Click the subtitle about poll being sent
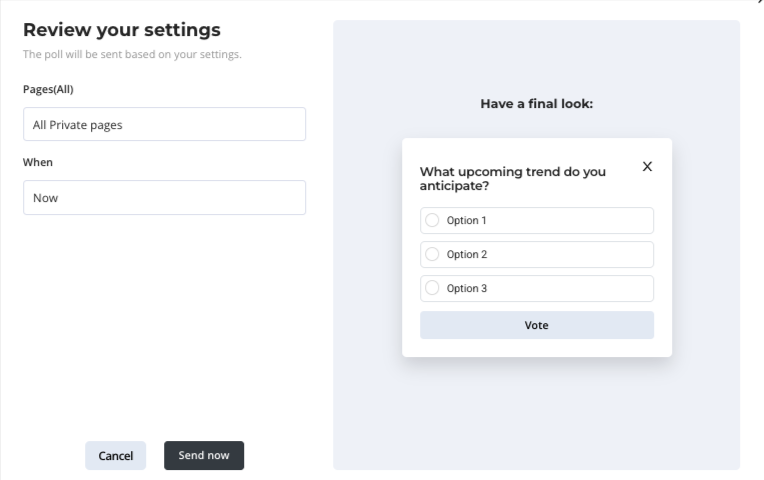The width and height of the screenshot is (764, 480). 132,54
